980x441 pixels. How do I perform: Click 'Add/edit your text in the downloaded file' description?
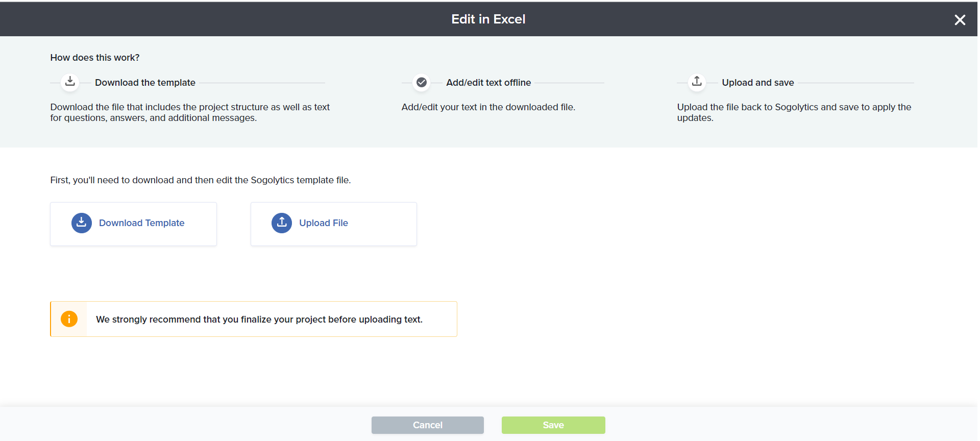pyautogui.click(x=488, y=107)
